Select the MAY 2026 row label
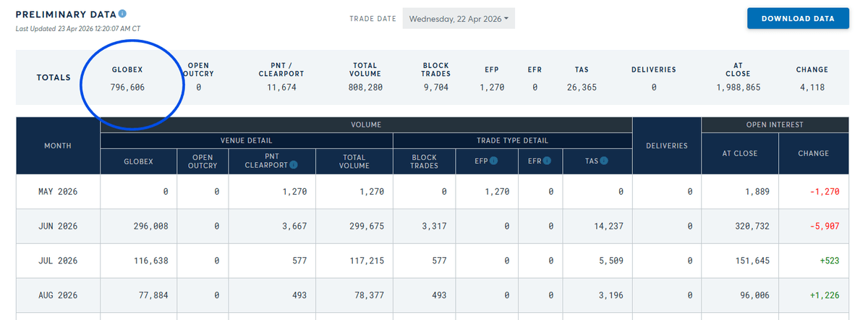 (58, 192)
